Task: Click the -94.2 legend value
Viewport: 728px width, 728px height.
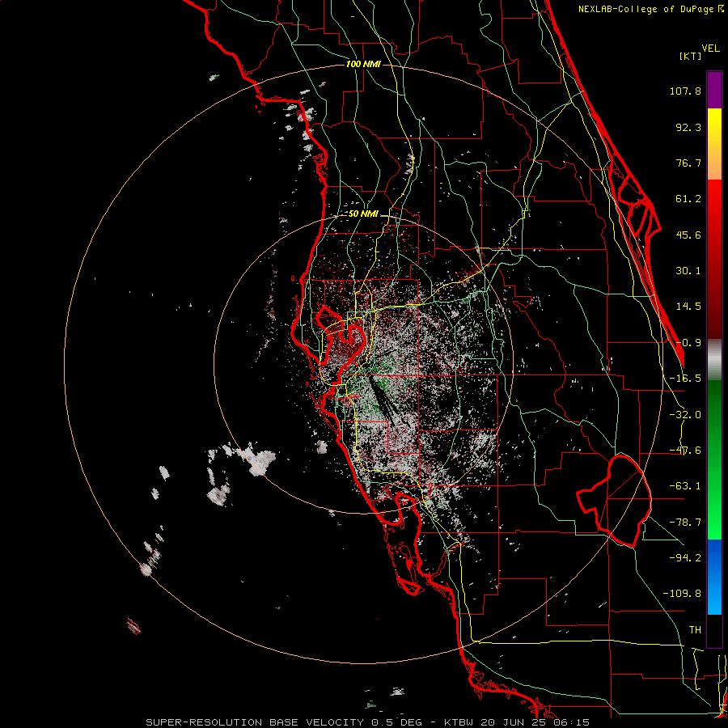Action: 685,558
